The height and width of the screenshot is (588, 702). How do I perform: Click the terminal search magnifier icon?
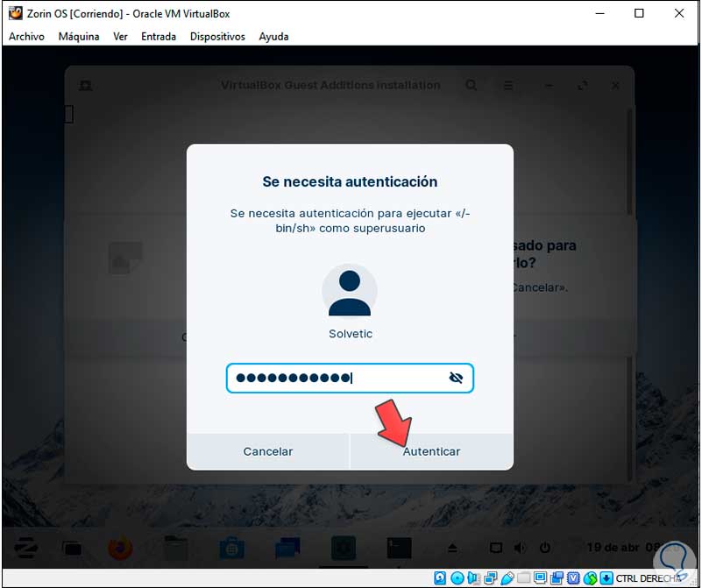(471, 85)
